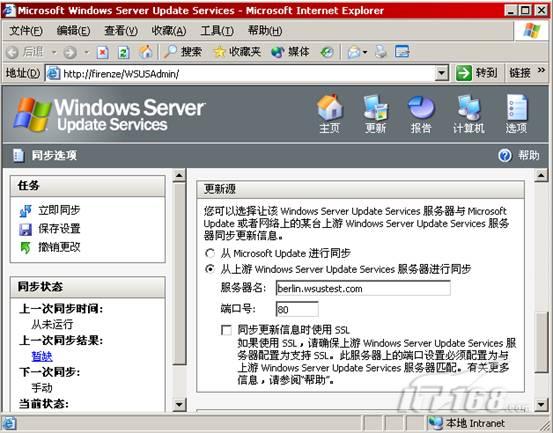
Task: Click main content scrollbar up arrow
Action: 541,175
